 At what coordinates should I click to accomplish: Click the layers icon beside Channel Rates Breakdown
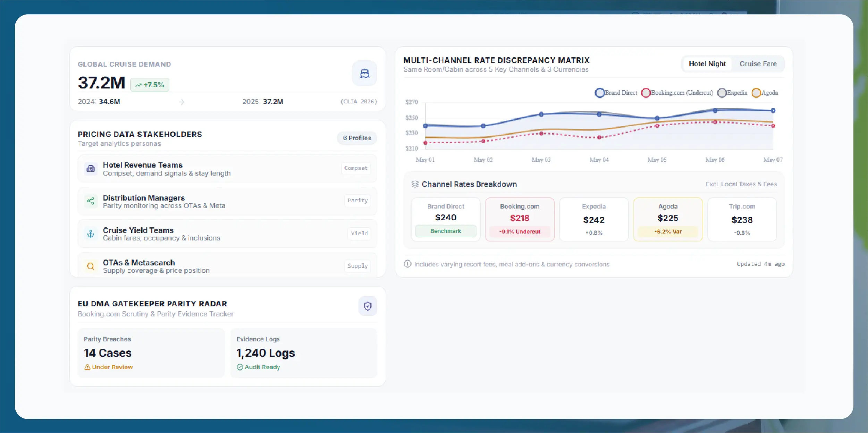click(x=415, y=184)
